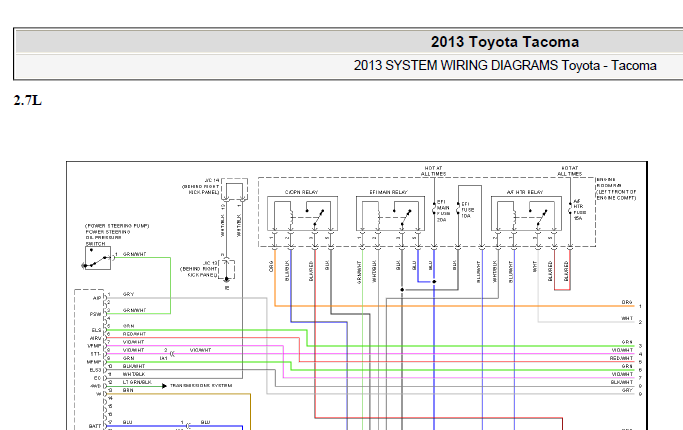The image size is (683, 430).
Task: Click the ground symbol below J/C 13
Action: click(x=227, y=280)
